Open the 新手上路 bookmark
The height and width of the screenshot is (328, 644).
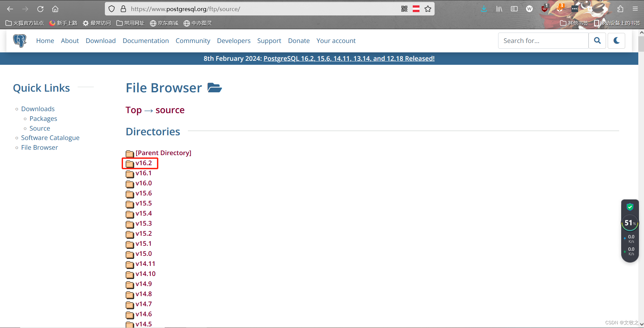tap(63, 23)
